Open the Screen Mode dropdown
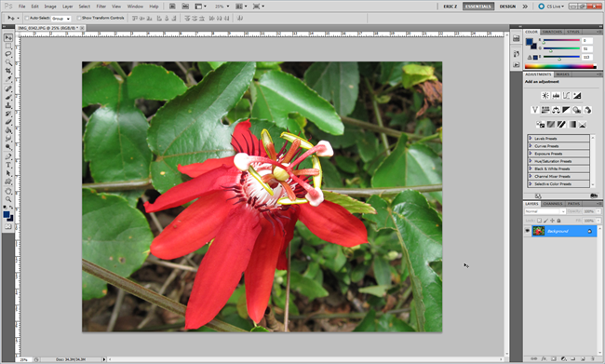This screenshot has width=605, height=364. [258, 7]
